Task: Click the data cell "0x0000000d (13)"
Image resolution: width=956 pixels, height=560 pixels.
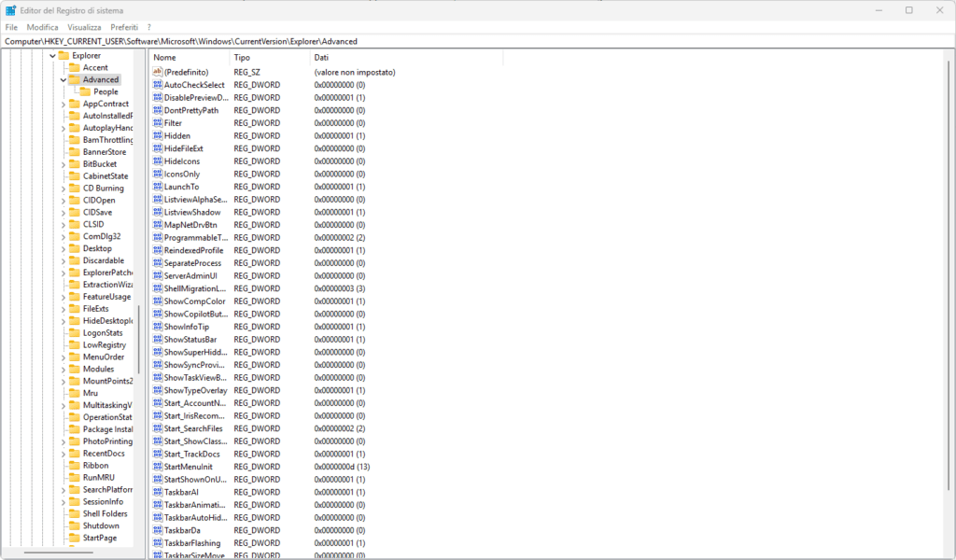Action: click(x=342, y=467)
